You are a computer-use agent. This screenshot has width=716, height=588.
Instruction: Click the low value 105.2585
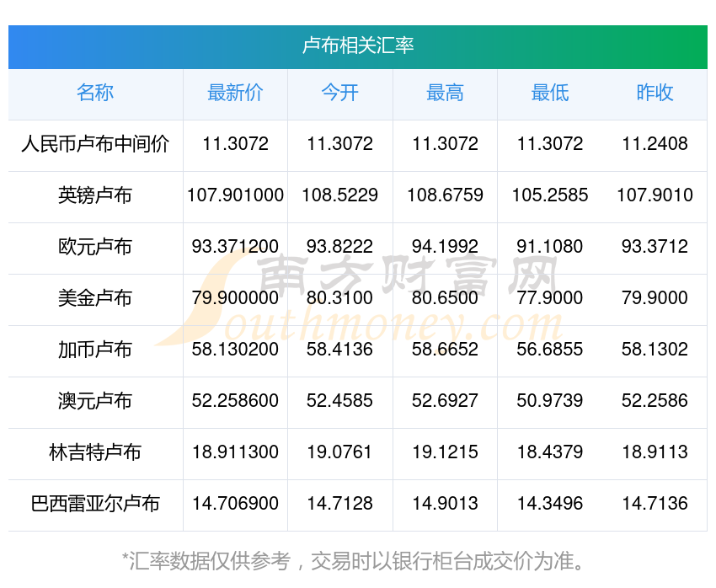click(550, 195)
